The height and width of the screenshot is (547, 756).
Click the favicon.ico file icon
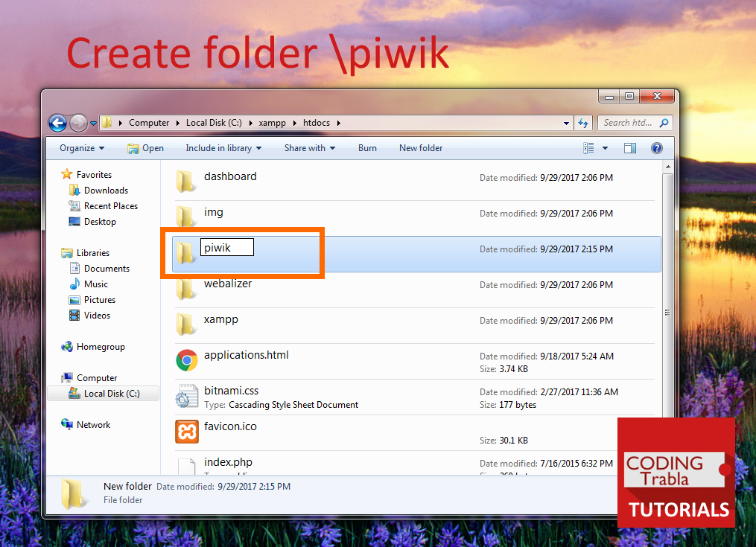[x=186, y=432]
